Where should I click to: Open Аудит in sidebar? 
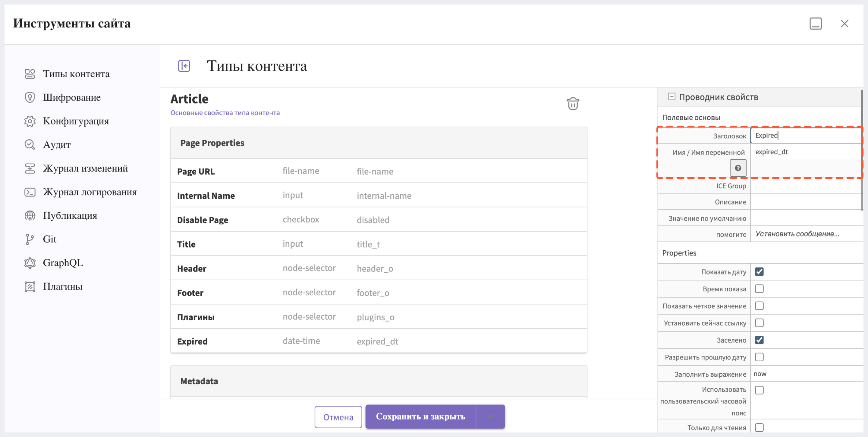(x=57, y=145)
